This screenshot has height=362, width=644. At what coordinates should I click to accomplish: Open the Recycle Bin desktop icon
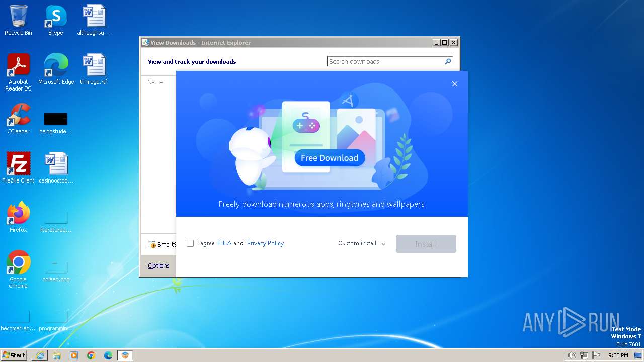(x=18, y=20)
